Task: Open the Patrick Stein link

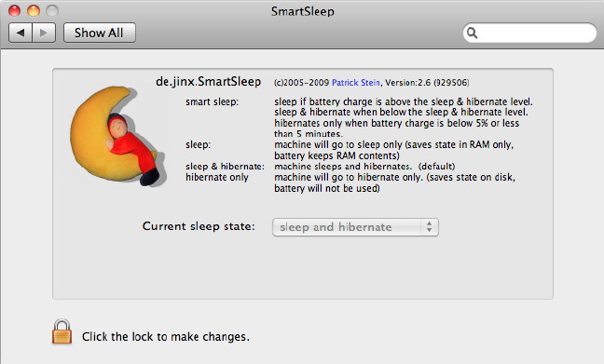Action: tap(356, 82)
